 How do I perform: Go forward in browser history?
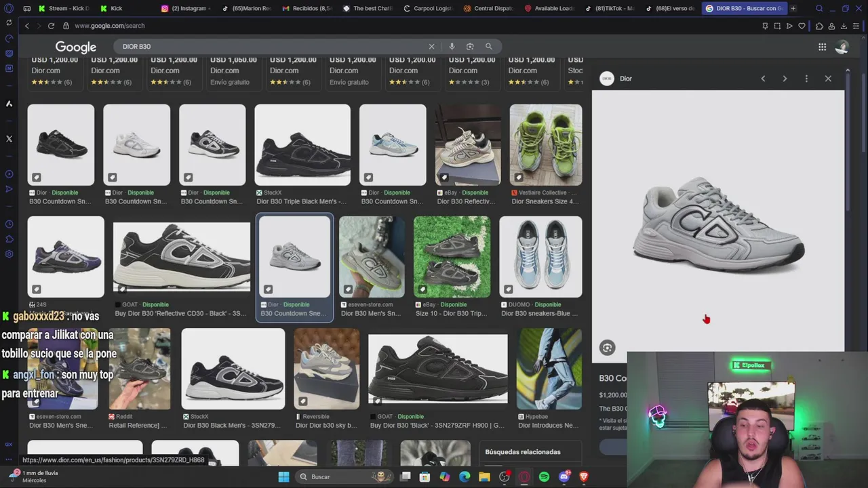(x=39, y=26)
